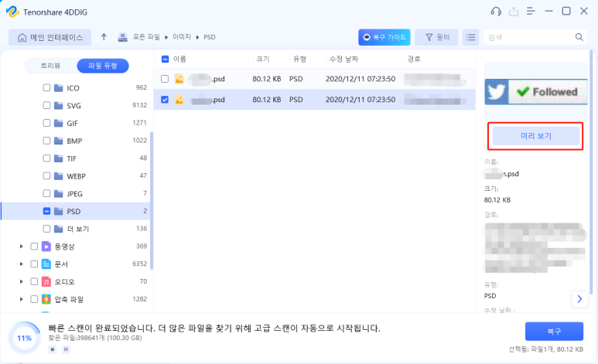Click the document 문서 category icon
This screenshot has height=364, width=598.
pos(46,264)
